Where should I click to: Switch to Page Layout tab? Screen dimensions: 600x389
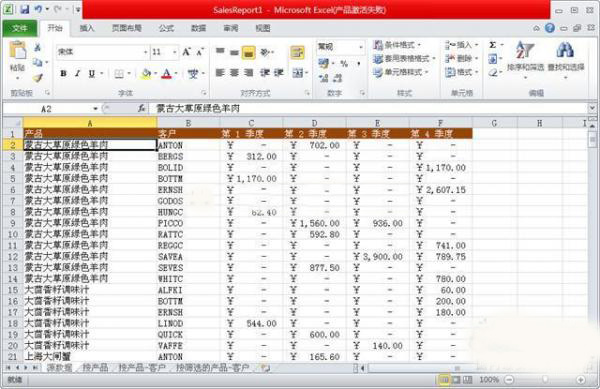click(127, 28)
